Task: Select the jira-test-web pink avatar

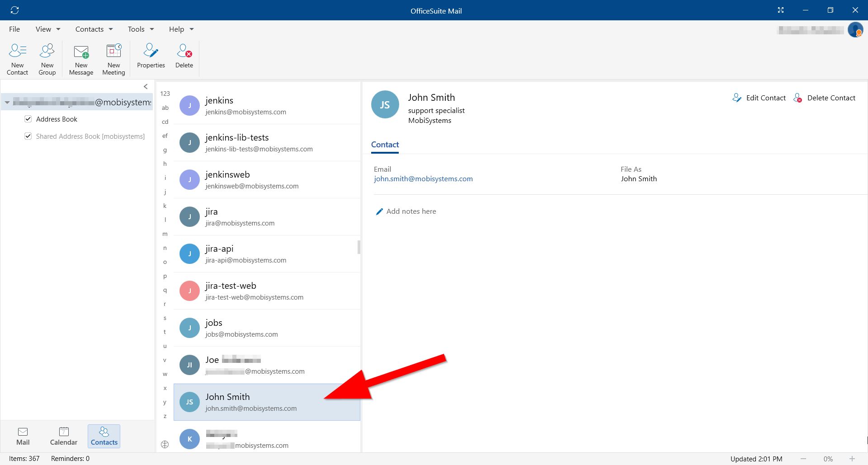Action: point(189,291)
